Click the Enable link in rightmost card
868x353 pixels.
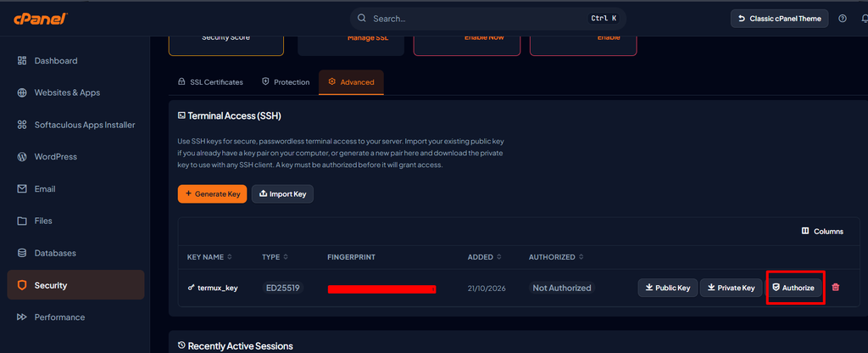click(x=609, y=37)
